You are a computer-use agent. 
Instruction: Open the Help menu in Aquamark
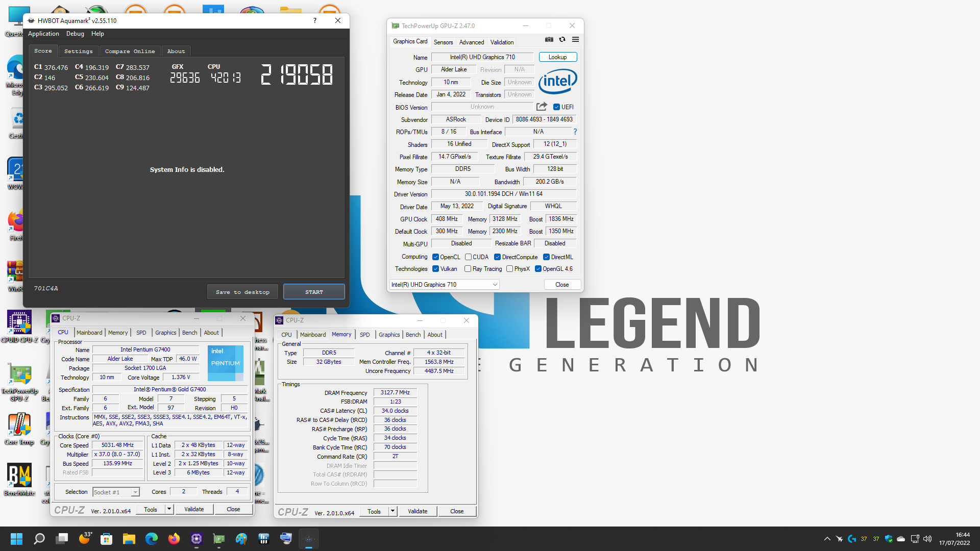97,34
